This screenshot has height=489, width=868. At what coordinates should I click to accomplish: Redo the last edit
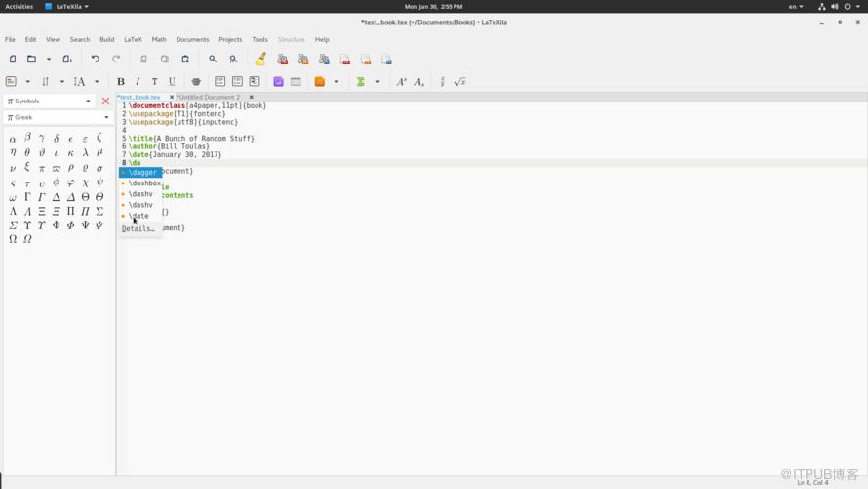tap(116, 60)
